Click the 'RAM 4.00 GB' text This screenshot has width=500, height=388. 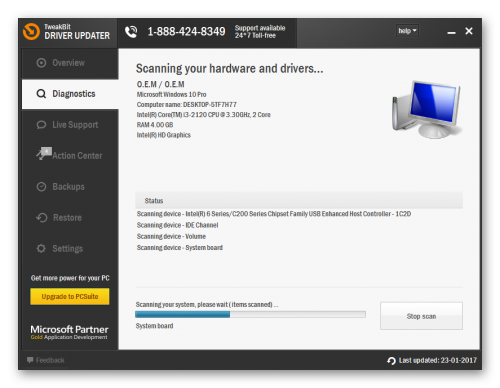click(x=155, y=125)
